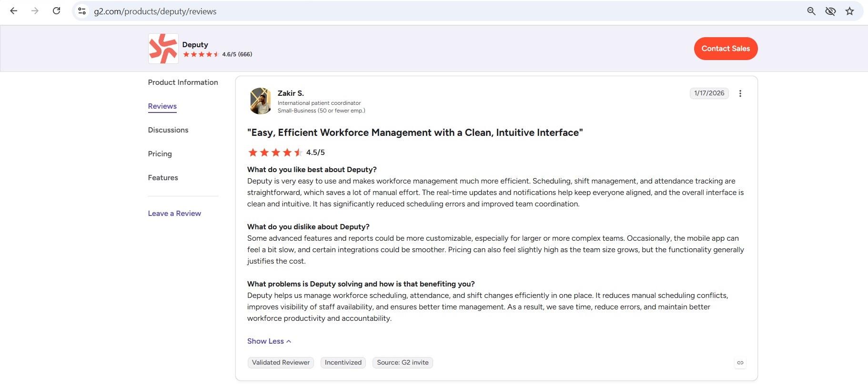The height and width of the screenshot is (388, 868).
Task: Click the review title about Workforce Management
Action: 415,133
